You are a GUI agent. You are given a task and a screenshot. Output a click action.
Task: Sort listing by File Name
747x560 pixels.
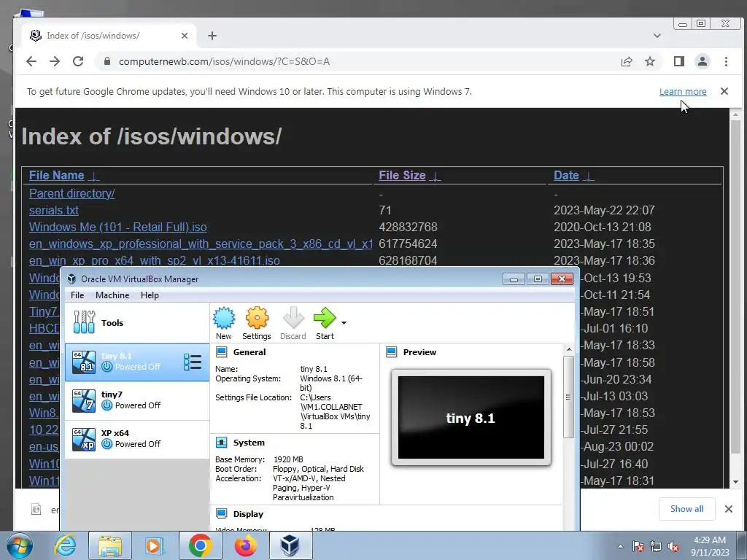coord(57,175)
